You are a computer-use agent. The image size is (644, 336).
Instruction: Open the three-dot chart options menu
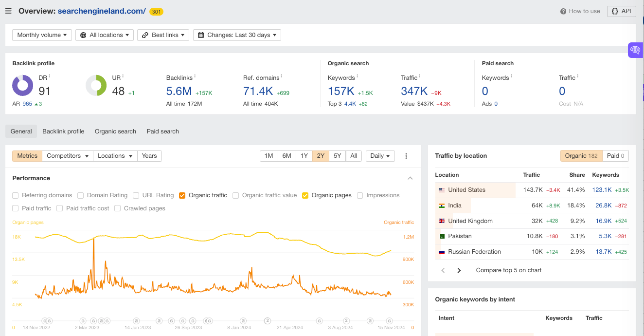tap(406, 156)
